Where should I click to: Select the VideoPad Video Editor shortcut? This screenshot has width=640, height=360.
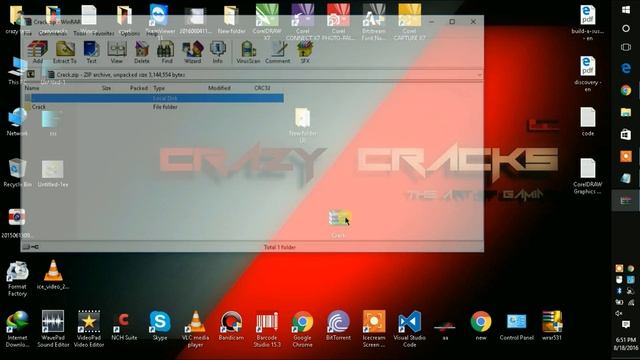click(x=89, y=329)
